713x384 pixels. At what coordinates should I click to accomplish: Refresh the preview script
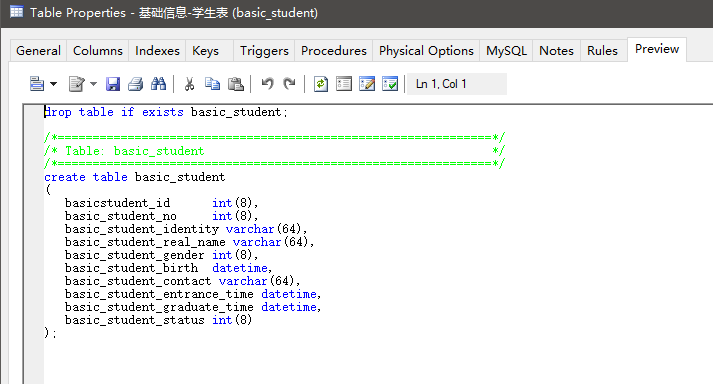[321, 84]
